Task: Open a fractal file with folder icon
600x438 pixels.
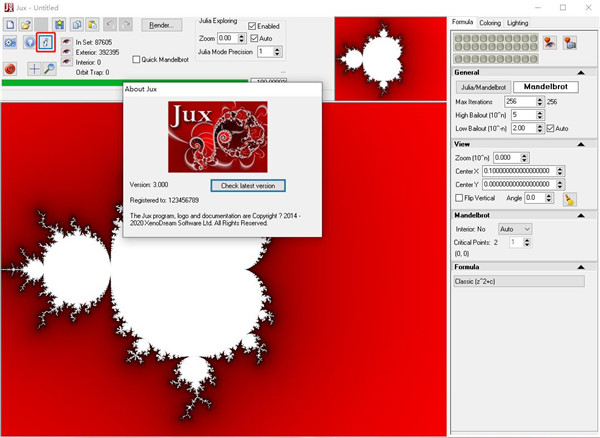Action: click(26, 25)
